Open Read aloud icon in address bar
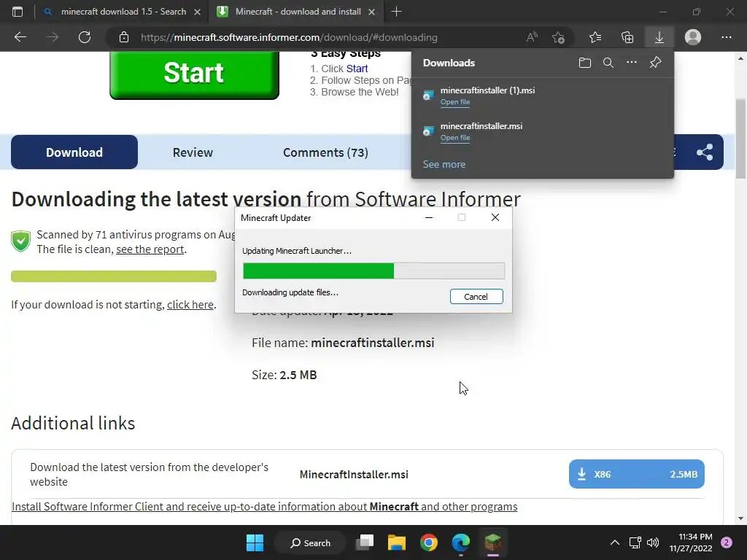The width and height of the screenshot is (747, 560). (x=532, y=37)
